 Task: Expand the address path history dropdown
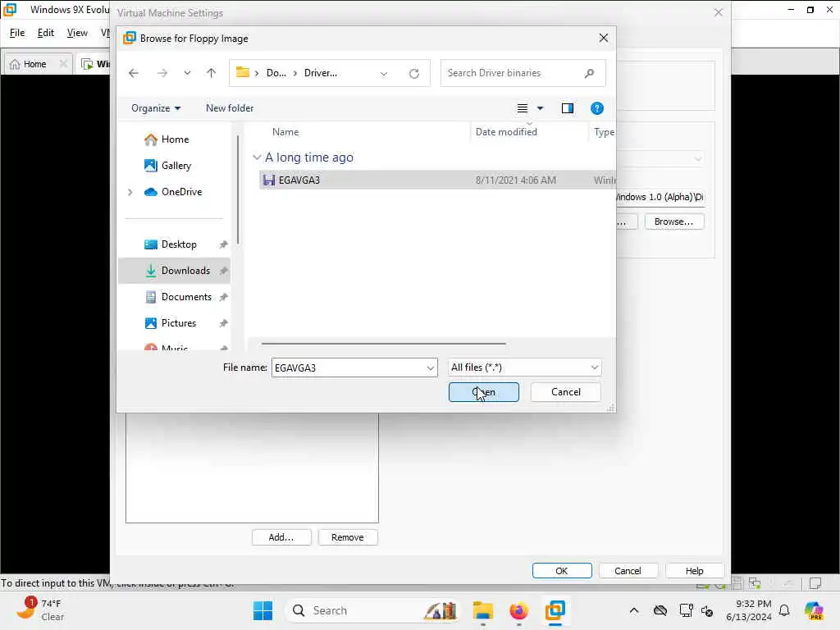click(x=384, y=73)
